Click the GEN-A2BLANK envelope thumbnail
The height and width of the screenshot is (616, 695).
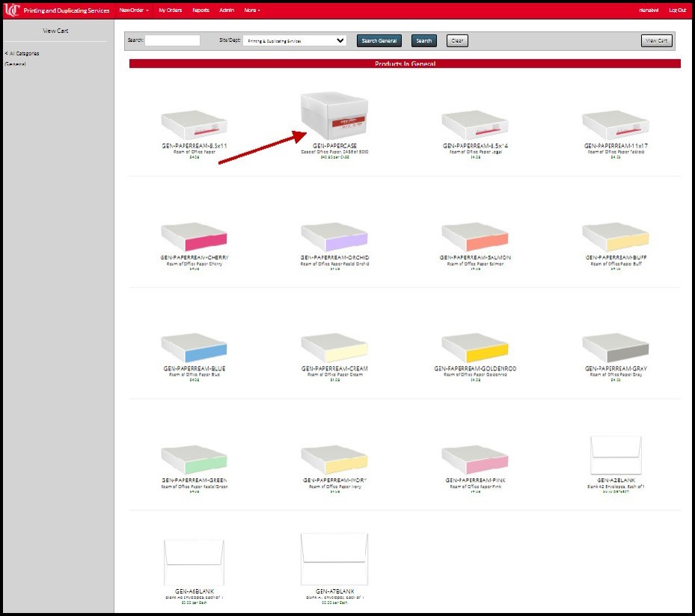[x=615, y=451]
